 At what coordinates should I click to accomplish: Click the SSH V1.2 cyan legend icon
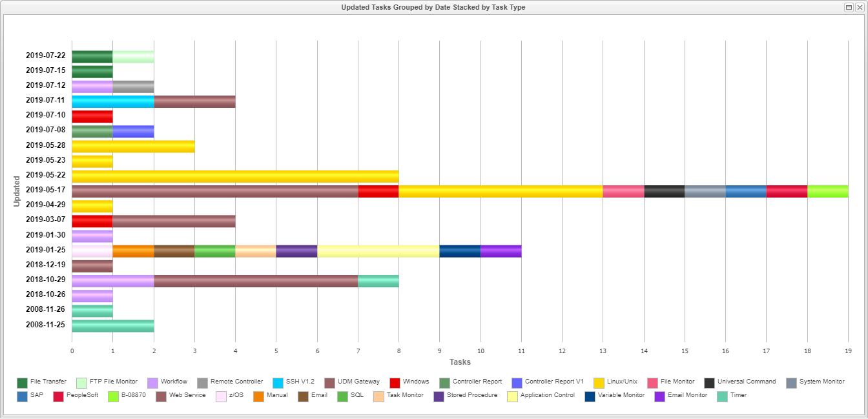[278, 382]
